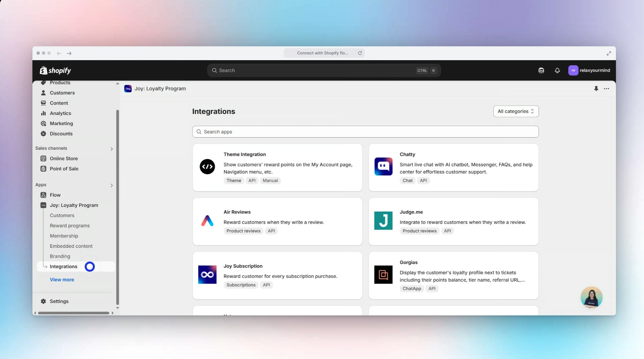Open the relaxyourmind account menu
The image size is (644, 359).
[589, 70]
